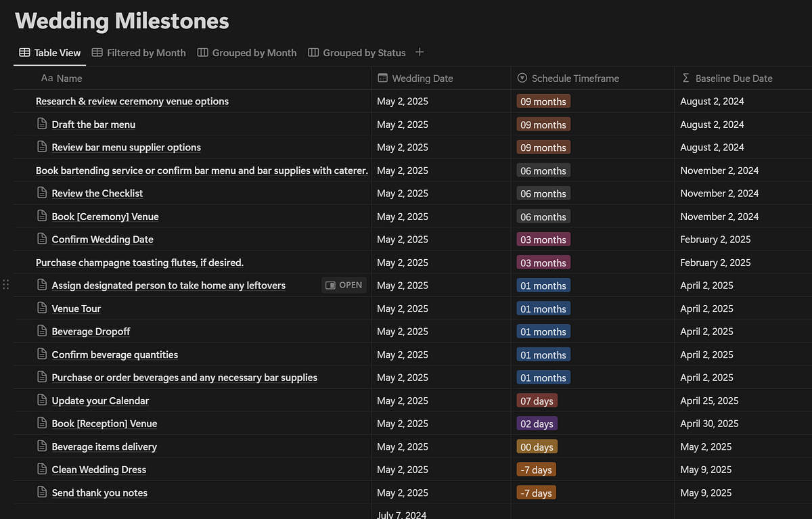Open the Confirm beverage quantities entry
This screenshot has height=519, width=812.
click(x=115, y=354)
